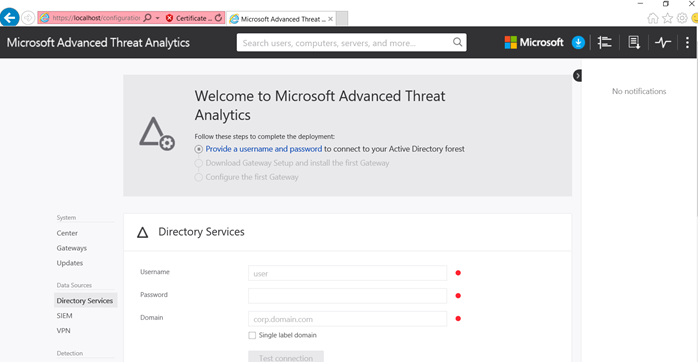Click the browser back arrow button
Viewport: 698px width, 362px height.
point(9,18)
